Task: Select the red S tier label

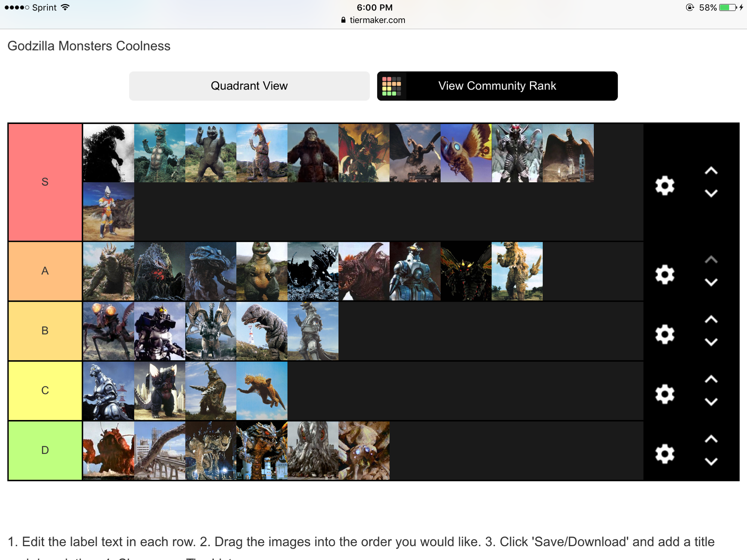Action: point(45,182)
